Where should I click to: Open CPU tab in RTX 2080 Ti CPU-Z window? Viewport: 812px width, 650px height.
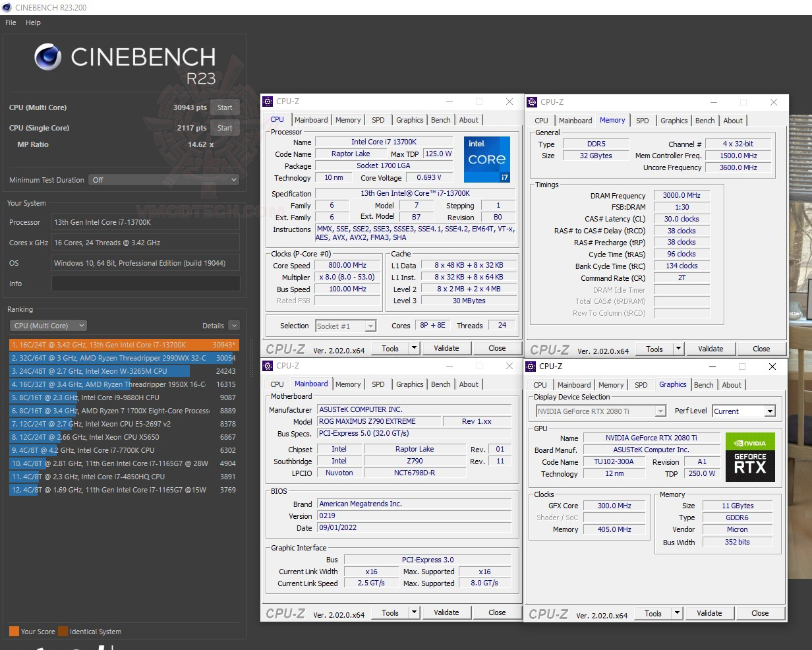coord(540,385)
